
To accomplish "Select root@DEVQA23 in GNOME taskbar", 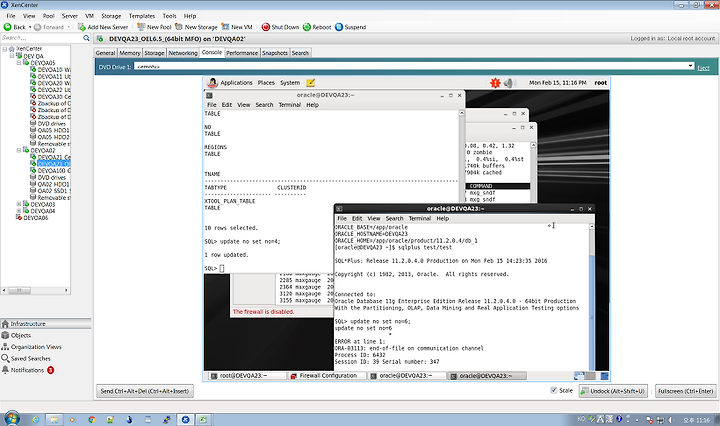I will (x=246, y=376).
